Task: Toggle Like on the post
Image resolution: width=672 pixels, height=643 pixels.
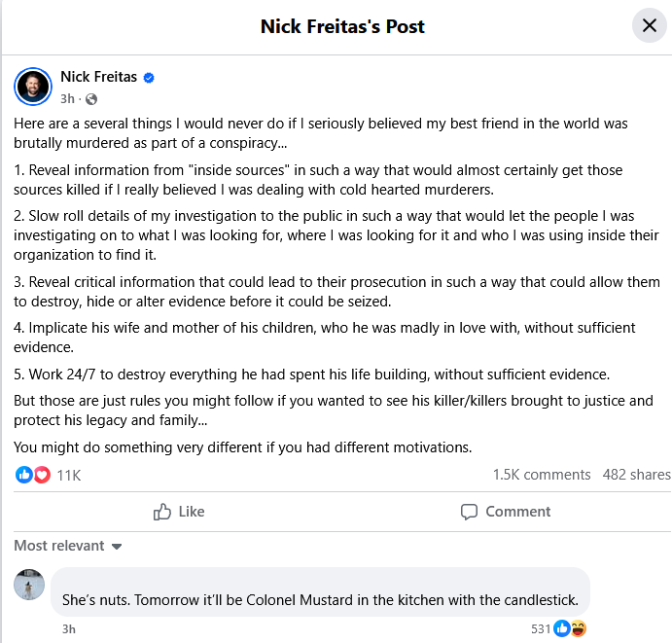Action: point(179,512)
